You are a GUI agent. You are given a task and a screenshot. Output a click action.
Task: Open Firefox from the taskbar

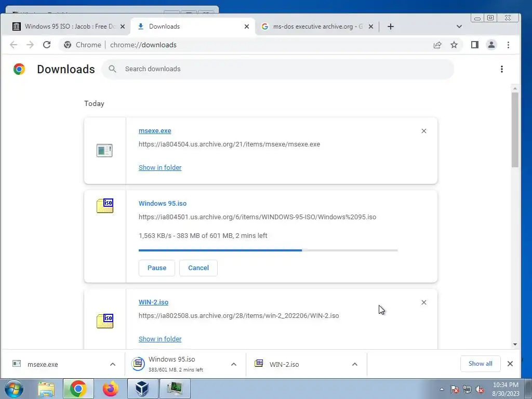click(x=111, y=389)
